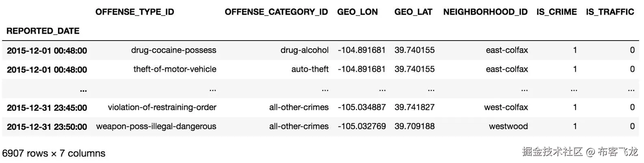The height and width of the screenshot is (163, 644).
Task: Click the 39.709188 latitude value
Action: pyautogui.click(x=414, y=127)
